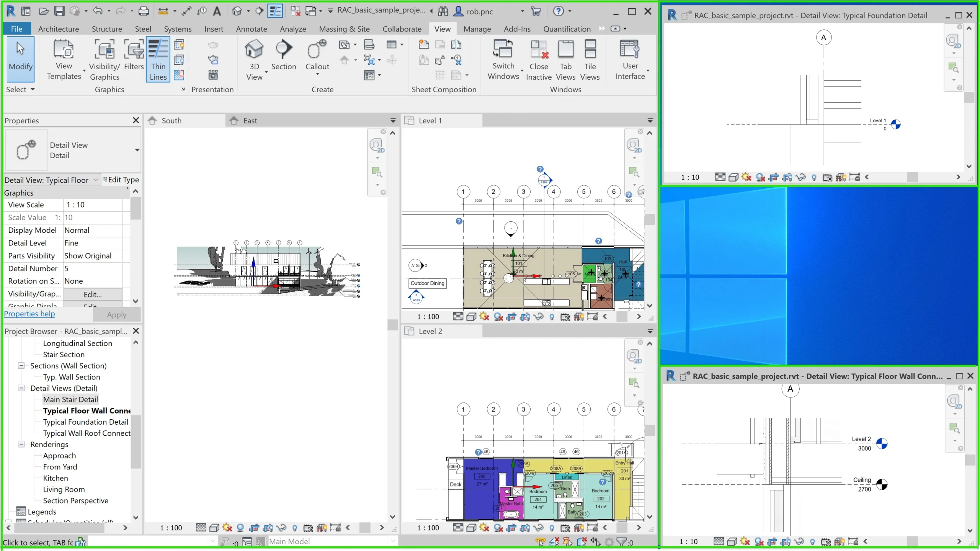Toggle reveal hidden elements in Foundation Detail view
The width and height of the screenshot is (980, 551).
pos(814,177)
